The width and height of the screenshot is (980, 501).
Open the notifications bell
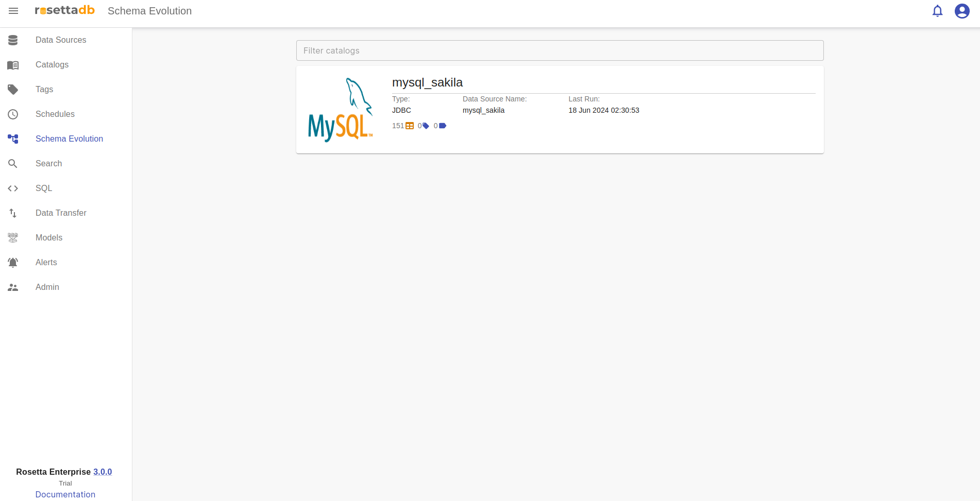pos(937,11)
